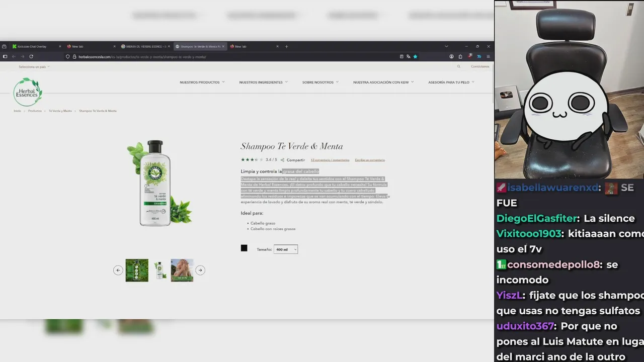Switch to MENTA DE HERBAL ESSENCE tab
The width and height of the screenshot is (644, 362).
[x=146, y=46]
